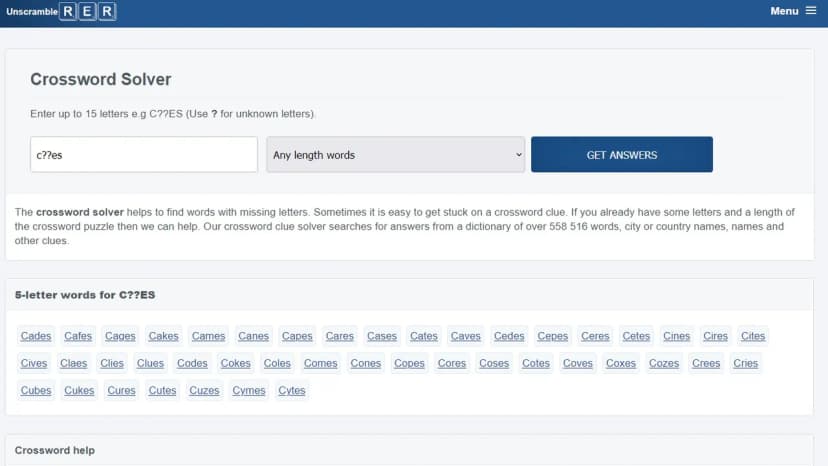Screen dimensions: 828x466
Task: Follow the Cetes word link
Action: pyautogui.click(x=636, y=336)
